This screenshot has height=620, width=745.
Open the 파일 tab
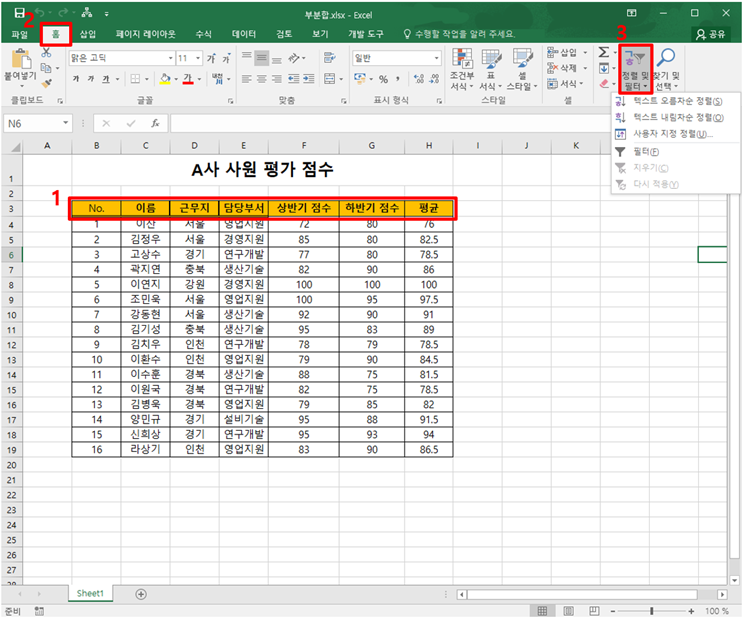point(19,34)
